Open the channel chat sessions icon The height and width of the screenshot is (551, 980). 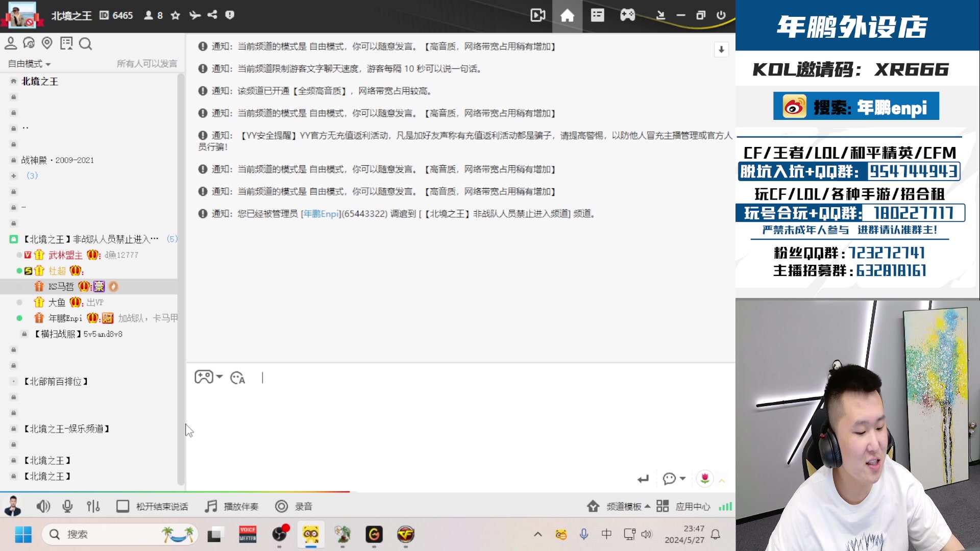[x=29, y=43]
